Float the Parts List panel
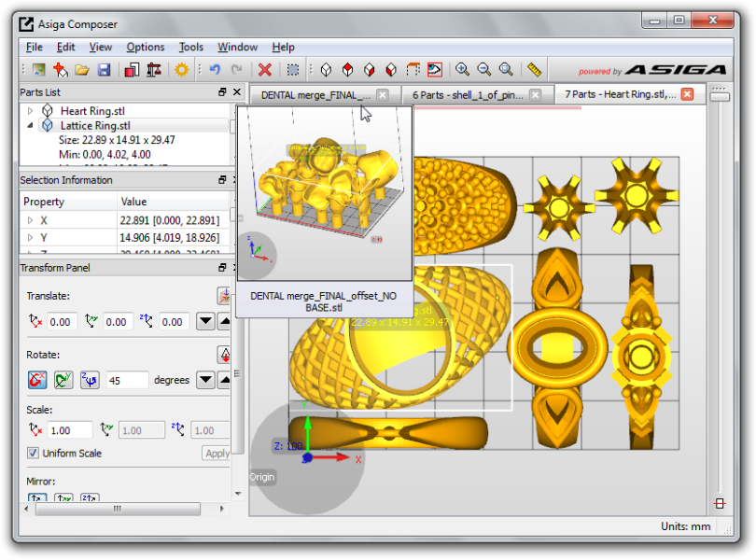The image size is (756, 560). pos(222,91)
